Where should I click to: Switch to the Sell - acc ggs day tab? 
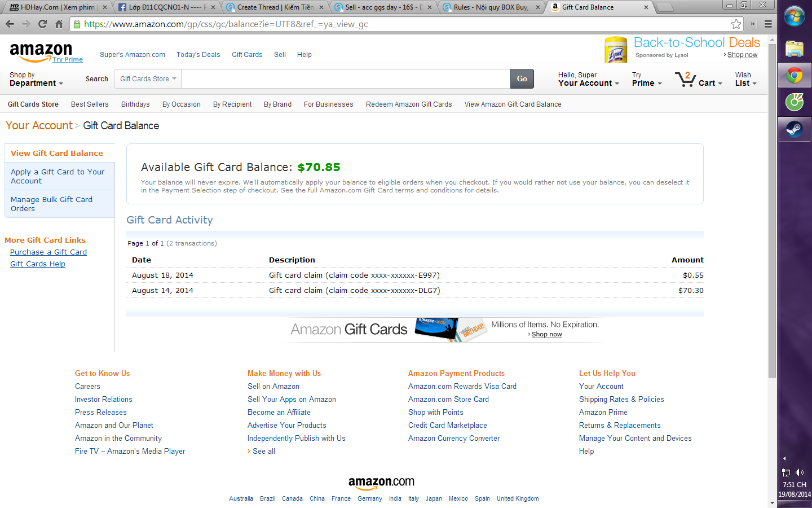(382, 7)
